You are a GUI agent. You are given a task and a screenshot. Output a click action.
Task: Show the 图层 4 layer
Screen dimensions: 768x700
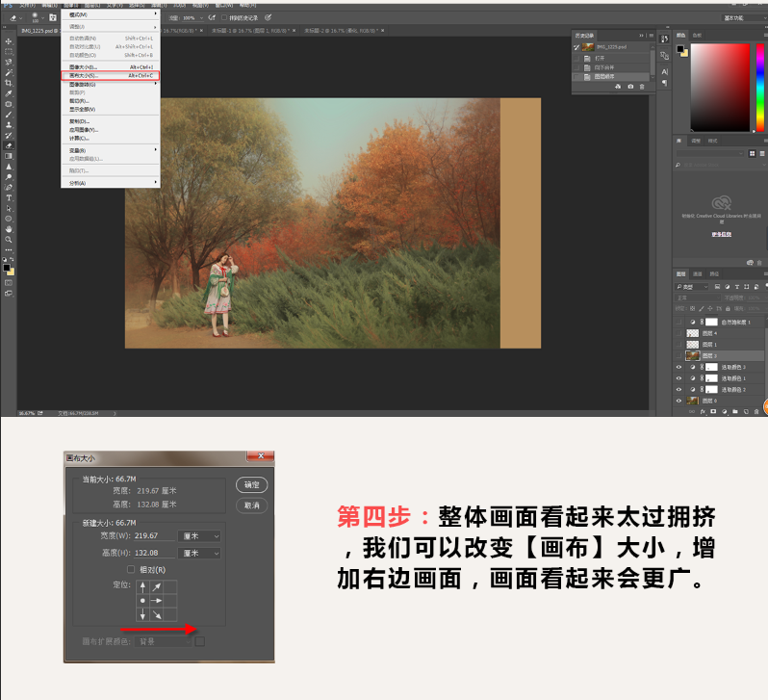point(678,333)
